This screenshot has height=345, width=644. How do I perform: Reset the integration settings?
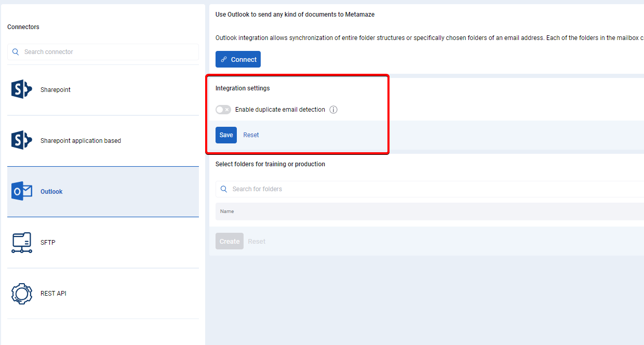coord(251,135)
